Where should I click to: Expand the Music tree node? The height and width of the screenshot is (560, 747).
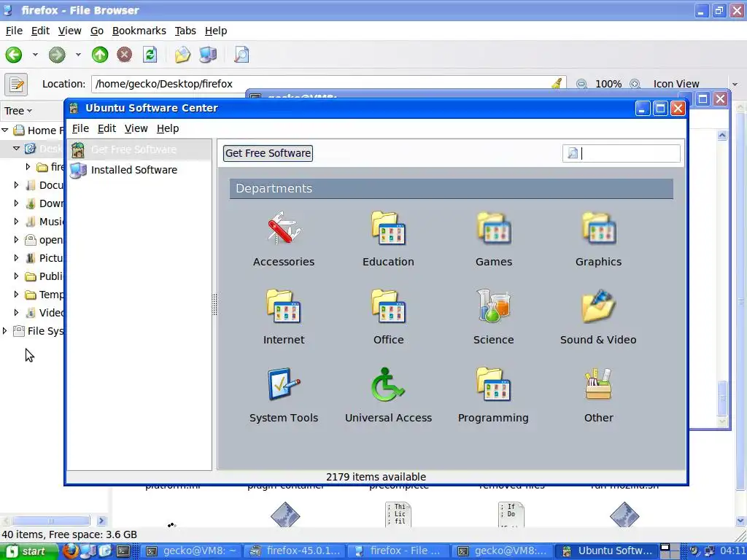[x=16, y=221]
